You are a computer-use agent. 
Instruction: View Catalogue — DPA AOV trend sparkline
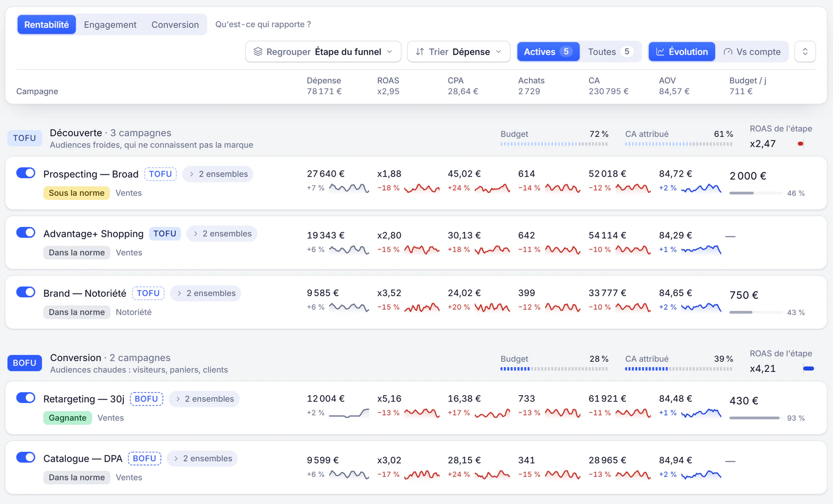pos(701,474)
